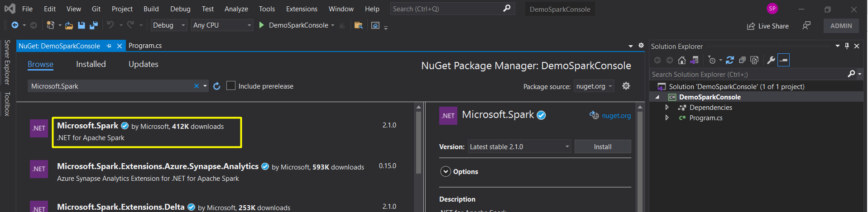Open the File menu

point(27,9)
